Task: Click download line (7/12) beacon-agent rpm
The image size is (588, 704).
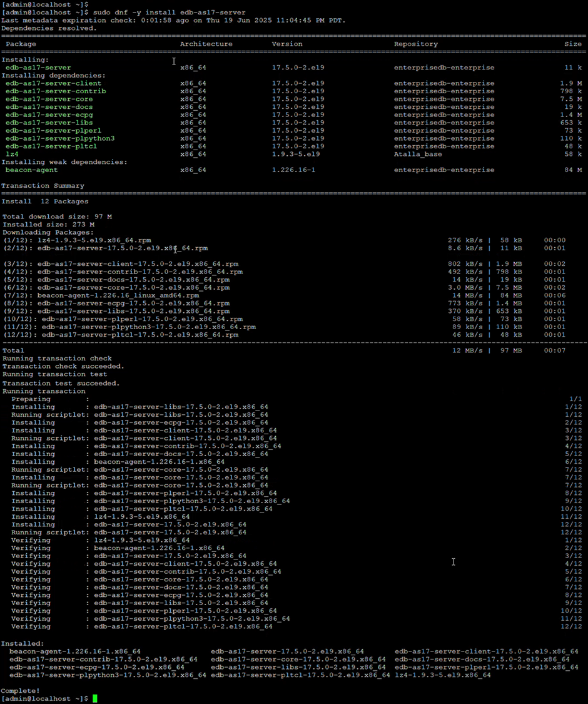Action: pos(284,295)
